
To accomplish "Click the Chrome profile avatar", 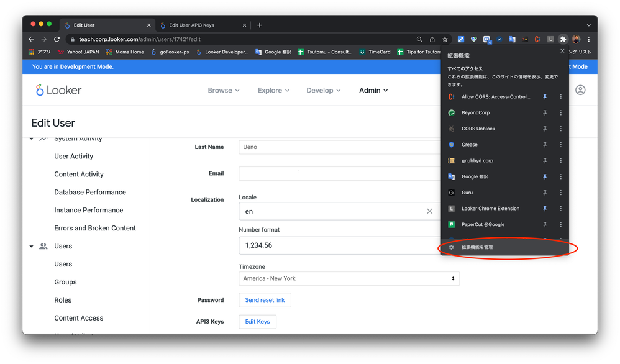I will tap(576, 39).
